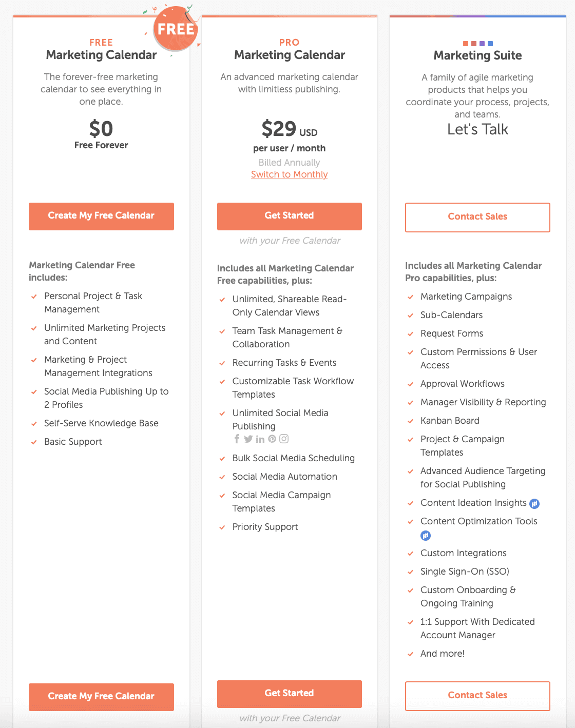Click the checkmark beside Kanban Board
The image size is (575, 728).
[411, 421]
